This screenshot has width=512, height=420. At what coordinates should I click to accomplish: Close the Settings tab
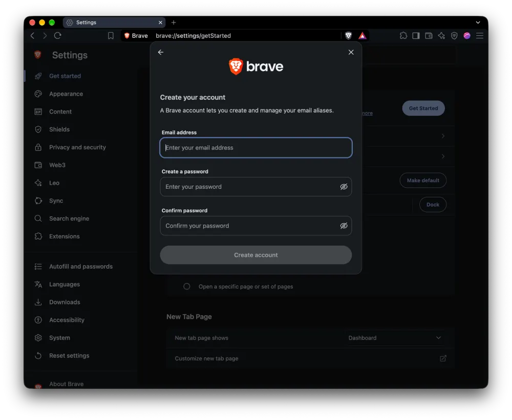point(160,23)
